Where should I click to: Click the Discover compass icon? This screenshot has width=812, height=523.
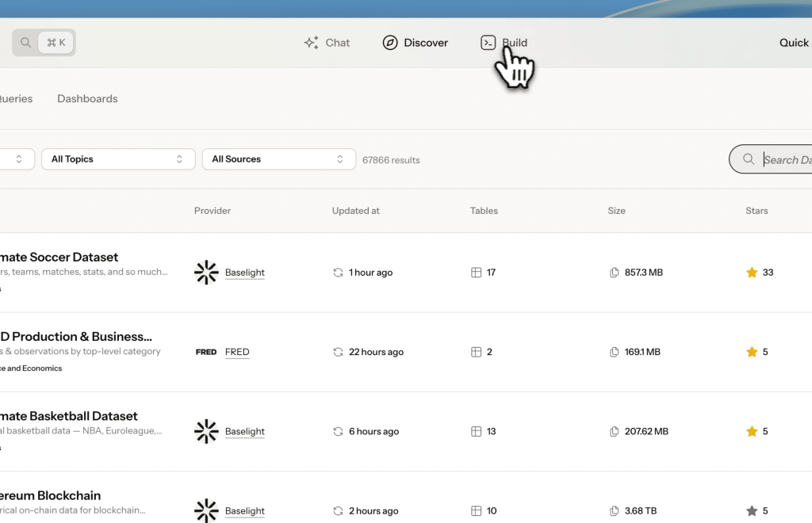pyautogui.click(x=390, y=43)
